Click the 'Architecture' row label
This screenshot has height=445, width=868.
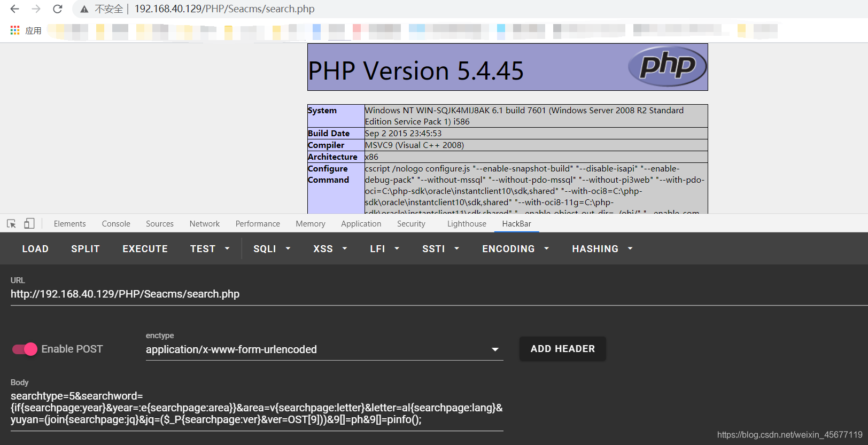pyautogui.click(x=332, y=157)
